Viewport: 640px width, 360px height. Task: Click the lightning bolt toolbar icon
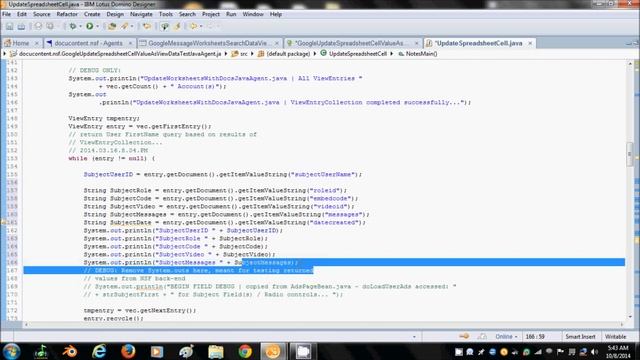click(177, 27)
